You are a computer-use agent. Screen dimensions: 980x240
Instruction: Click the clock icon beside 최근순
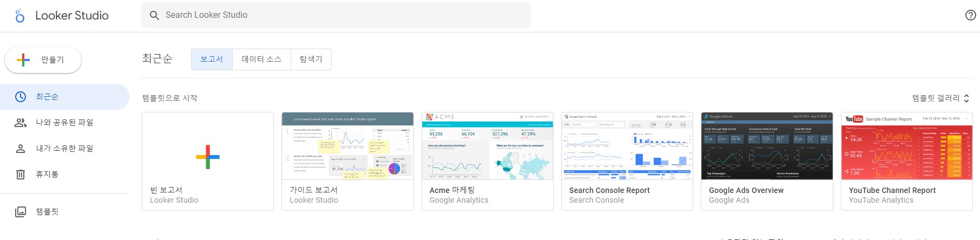[21, 97]
